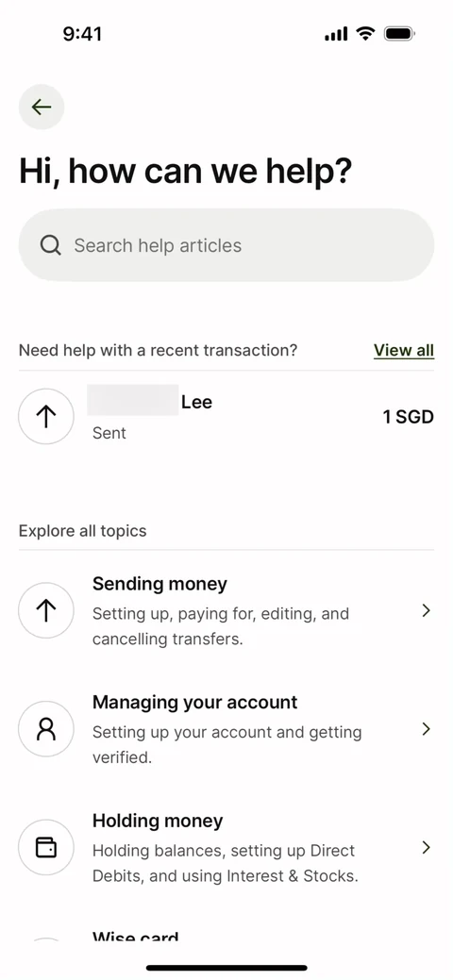Tap the 1 SGD transaction amount
453x980 pixels.
click(x=408, y=417)
